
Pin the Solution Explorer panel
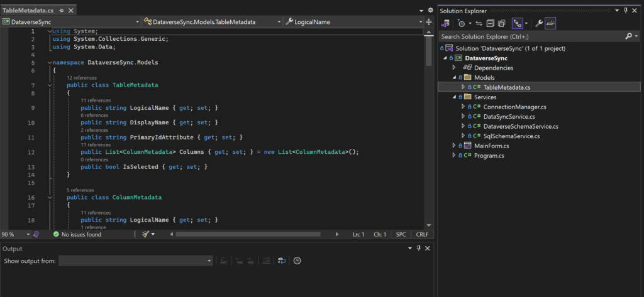click(626, 11)
